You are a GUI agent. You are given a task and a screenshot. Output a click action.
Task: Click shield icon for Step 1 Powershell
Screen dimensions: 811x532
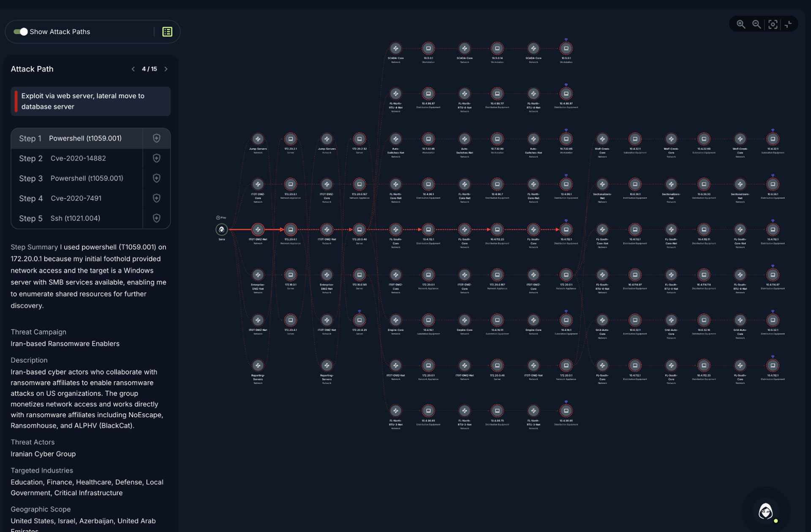pyautogui.click(x=157, y=138)
